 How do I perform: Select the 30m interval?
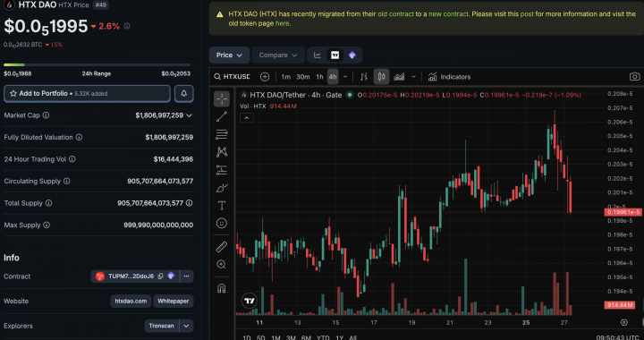pyautogui.click(x=303, y=77)
